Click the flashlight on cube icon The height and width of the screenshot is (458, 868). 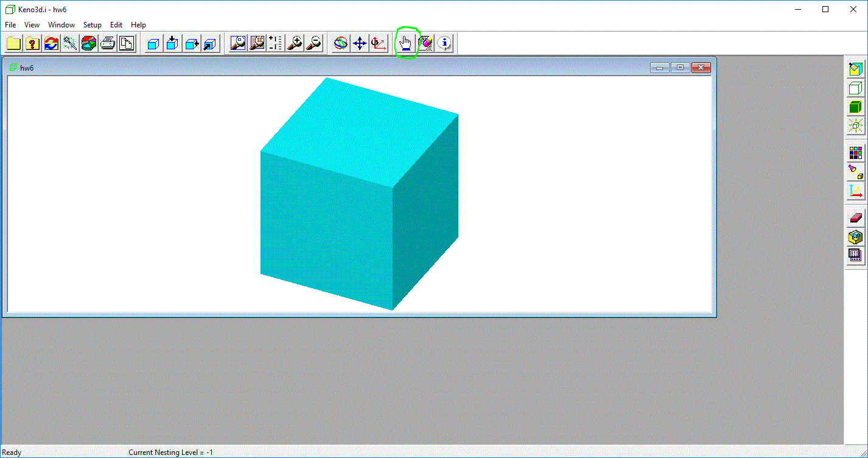coord(856,172)
